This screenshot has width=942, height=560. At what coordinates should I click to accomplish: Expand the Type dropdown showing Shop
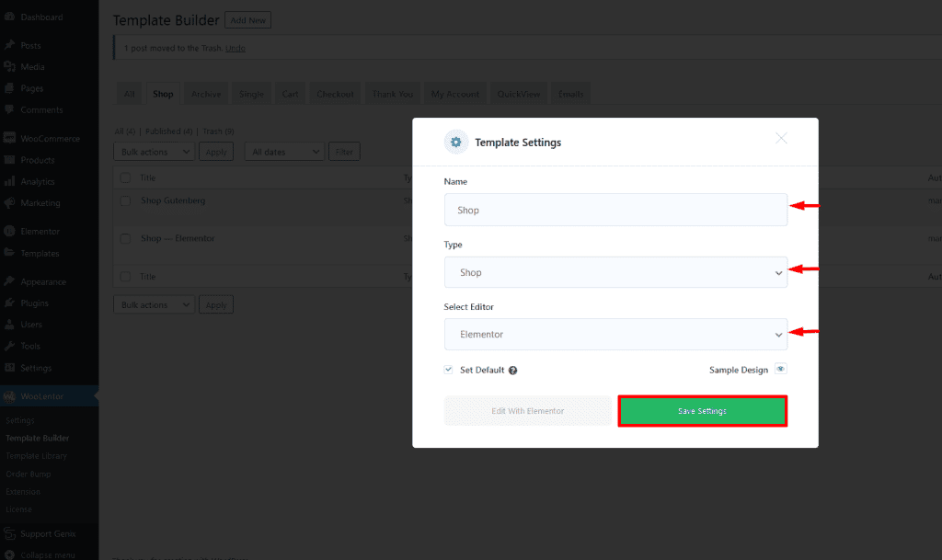[x=615, y=272]
